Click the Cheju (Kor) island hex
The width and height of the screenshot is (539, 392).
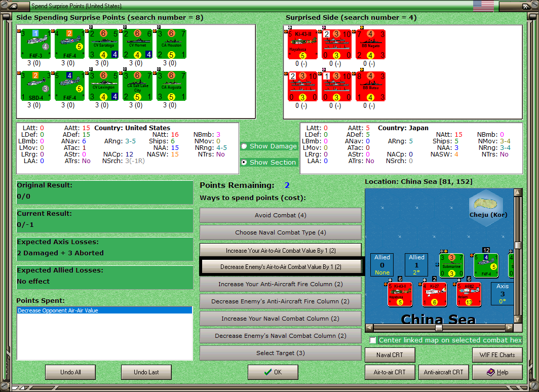(486, 208)
